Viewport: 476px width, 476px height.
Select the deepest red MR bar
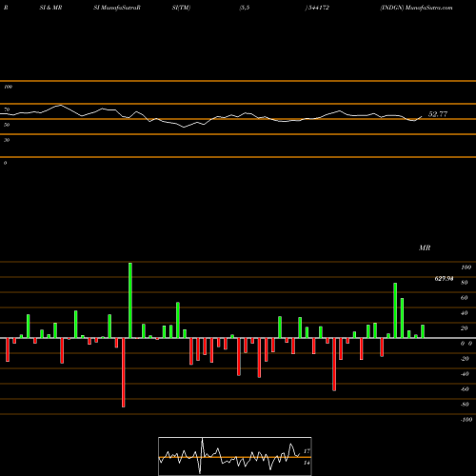pyautogui.click(x=124, y=372)
